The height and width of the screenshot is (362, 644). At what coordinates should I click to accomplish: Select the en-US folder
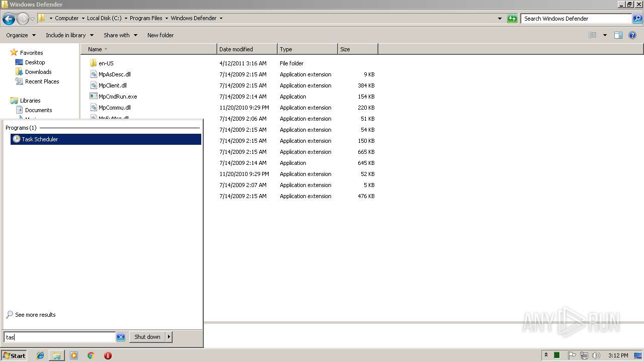click(x=106, y=63)
